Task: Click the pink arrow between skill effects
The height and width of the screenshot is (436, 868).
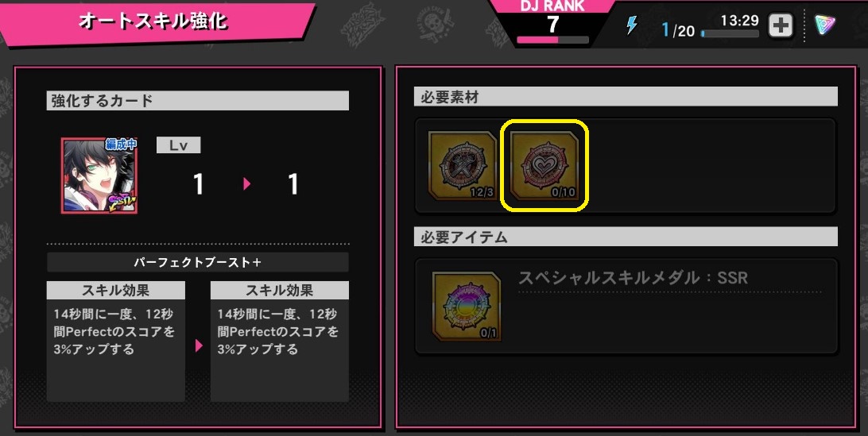Action: pos(199,345)
